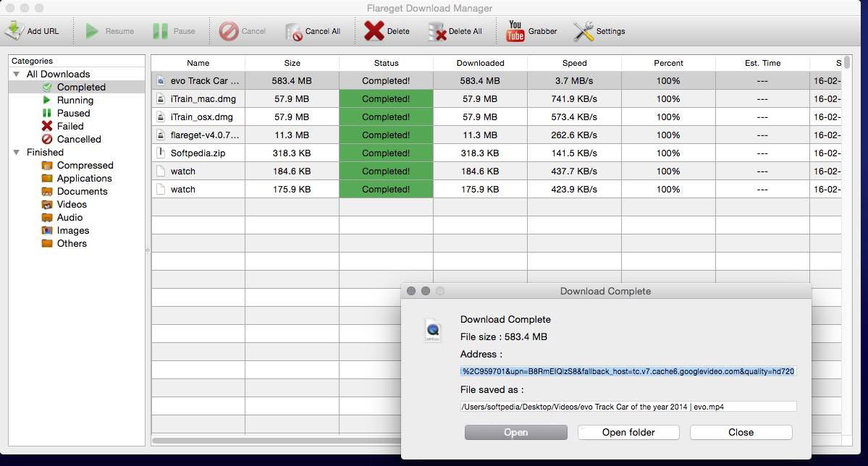
Task: Sort downloads by the Downloaded column
Action: (481, 63)
